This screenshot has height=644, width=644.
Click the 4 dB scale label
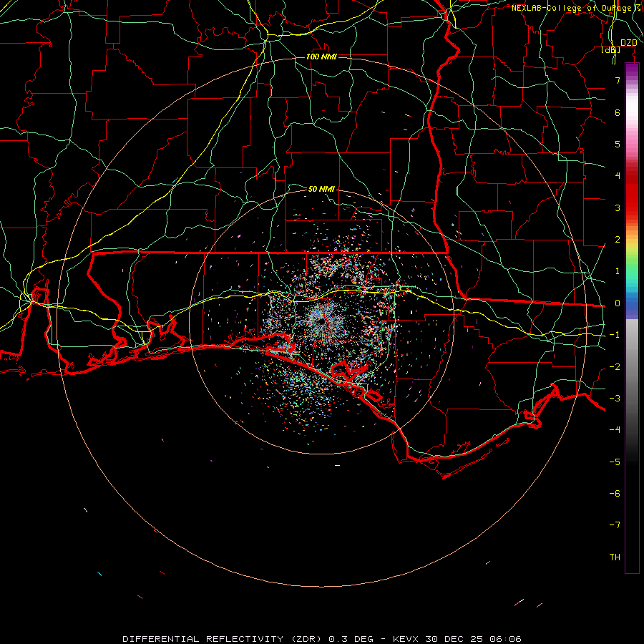coord(618,176)
